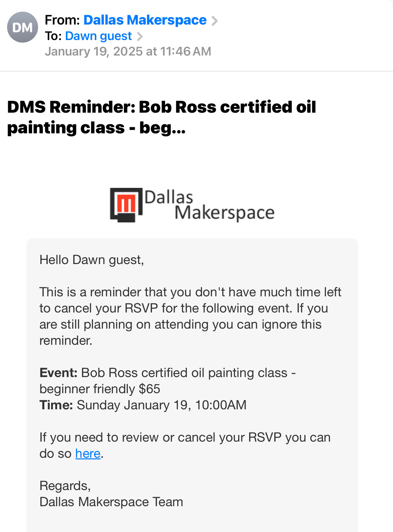Click the DMS Reminder subject heading

(x=161, y=117)
